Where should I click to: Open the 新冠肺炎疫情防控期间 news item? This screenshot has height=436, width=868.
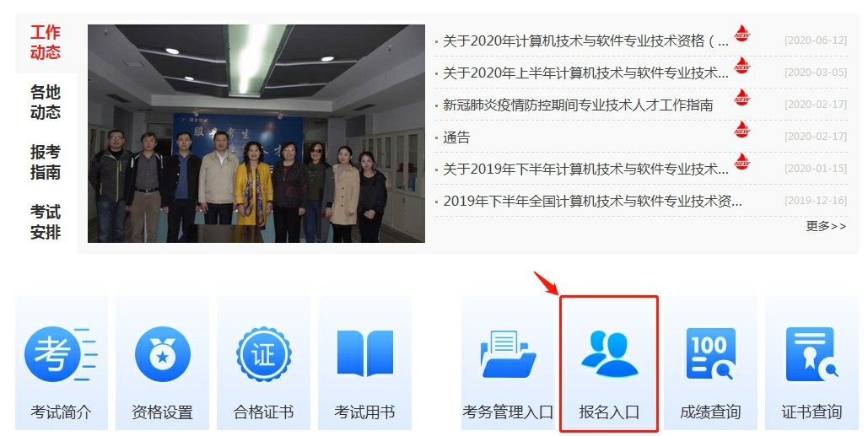(577, 105)
